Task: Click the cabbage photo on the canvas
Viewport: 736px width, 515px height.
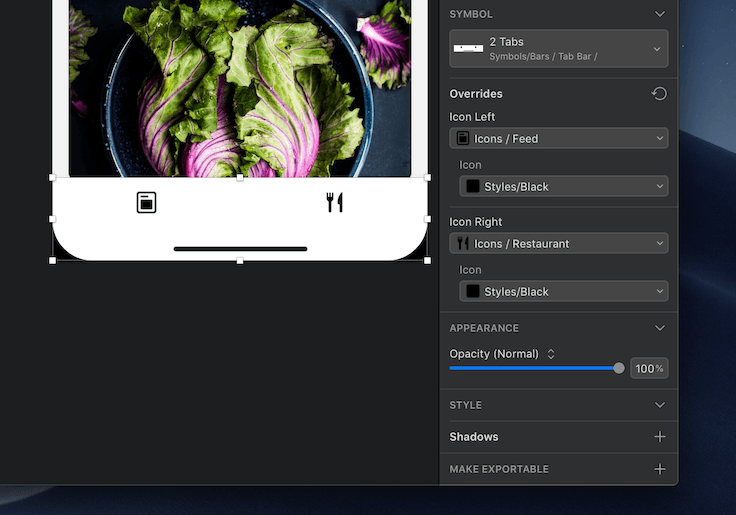Action: click(x=240, y=88)
